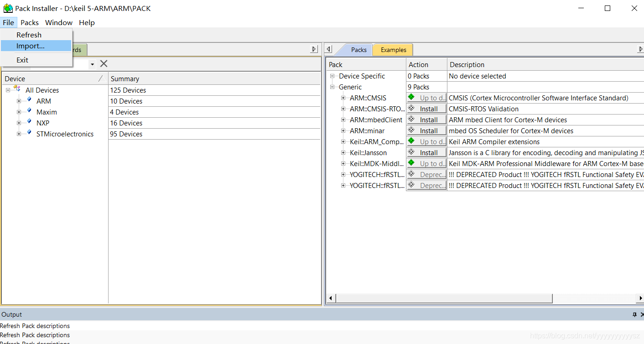
Task: Expand the ARM::minar pack
Action: (x=343, y=130)
